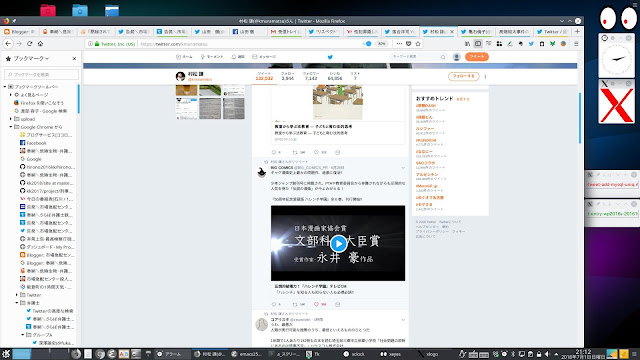Open 'Twitterの高度な検索' bookmark

point(50,311)
